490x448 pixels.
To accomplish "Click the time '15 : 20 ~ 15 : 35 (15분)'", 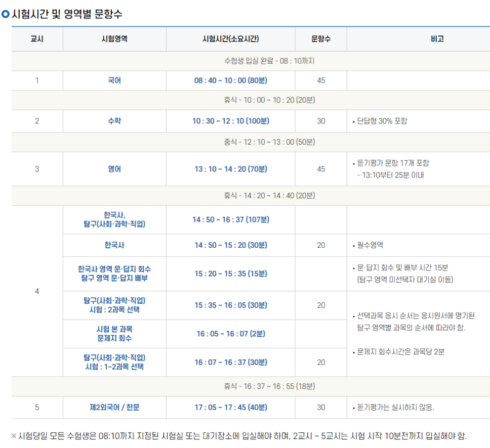I will 231,274.
